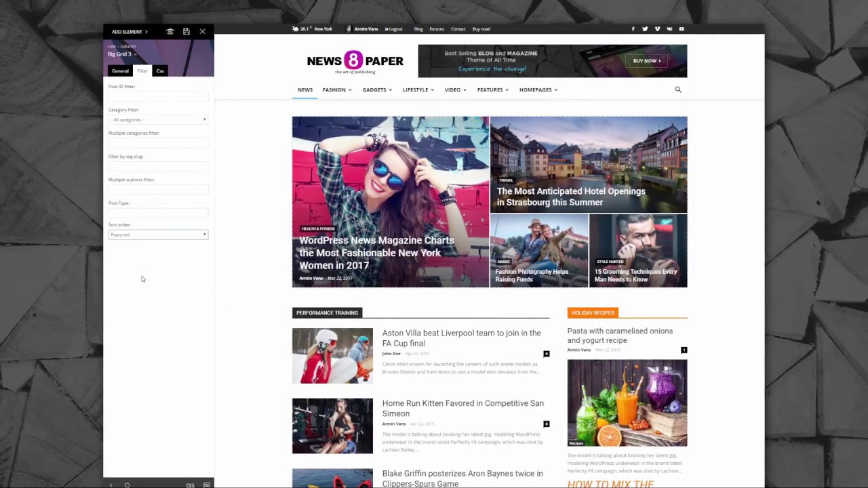This screenshot has height=488, width=868.
Task: Expand the Video menu
Action: (456, 90)
